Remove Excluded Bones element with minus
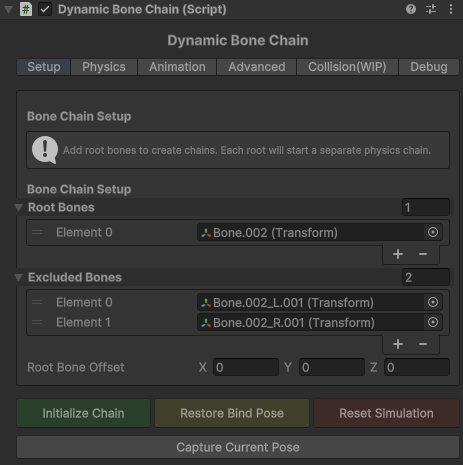The image size is (463, 465). pos(423,344)
